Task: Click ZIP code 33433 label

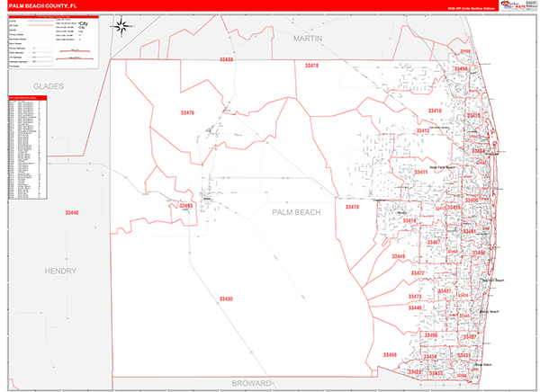Action: click(436, 373)
